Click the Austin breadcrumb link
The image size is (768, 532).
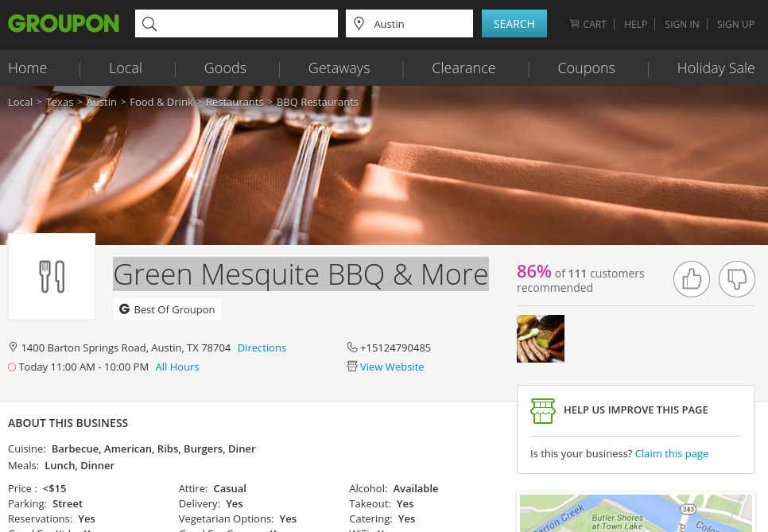coord(102,102)
